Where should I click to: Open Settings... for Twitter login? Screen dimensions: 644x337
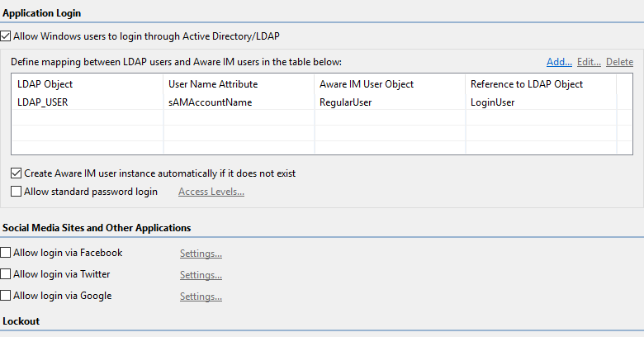(201, 275)
